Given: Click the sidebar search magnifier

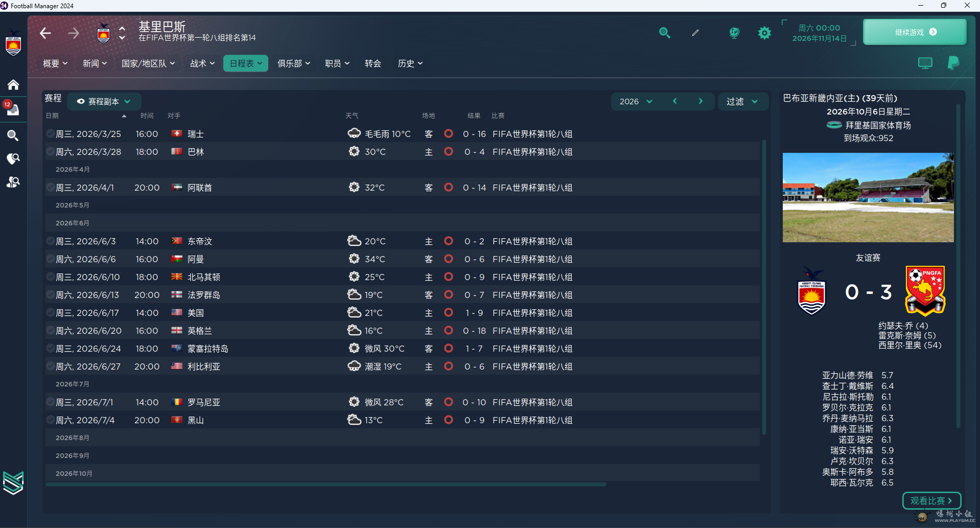Looking at the screenshot, I should 13,135.
